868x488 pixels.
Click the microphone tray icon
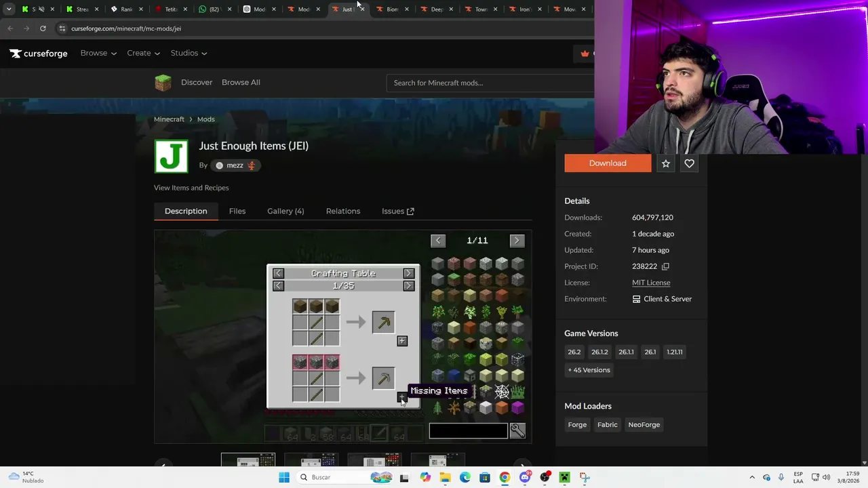pyautogui.click(x=781, y=478)
